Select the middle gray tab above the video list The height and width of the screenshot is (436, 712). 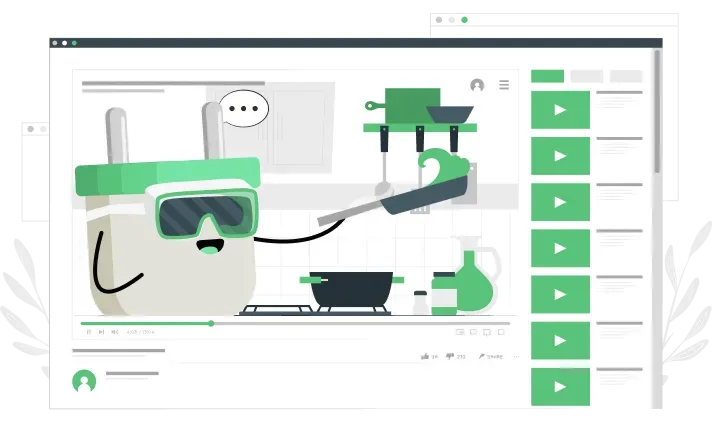pos(587,76)
